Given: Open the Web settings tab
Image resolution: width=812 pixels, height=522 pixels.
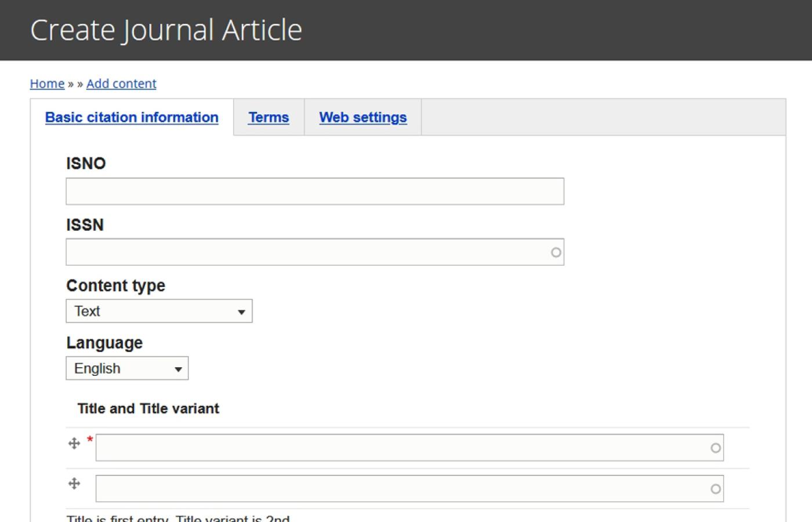Looking at the screenshot, I should coord(363,117).
